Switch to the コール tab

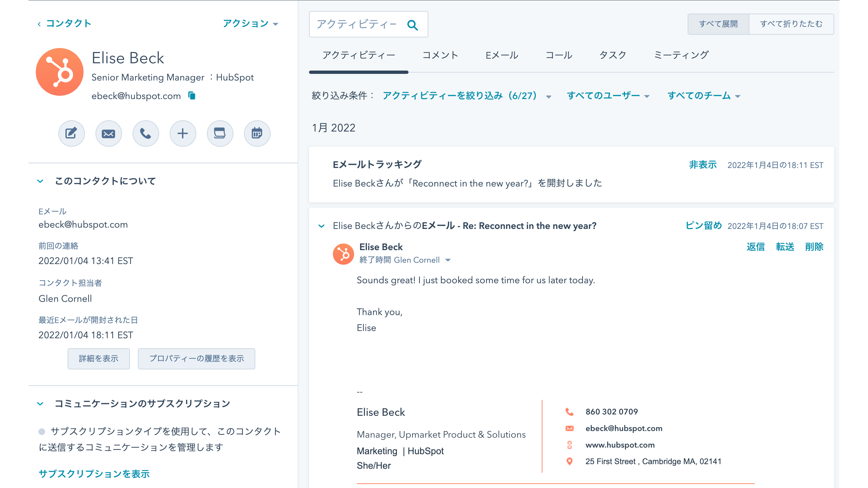tap(559, 55)
